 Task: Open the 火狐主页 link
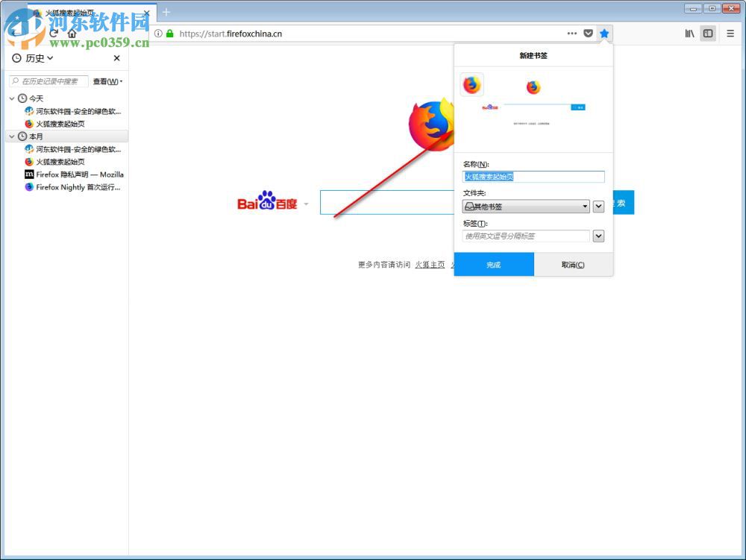pyautogui.click(x=430, y=264)
